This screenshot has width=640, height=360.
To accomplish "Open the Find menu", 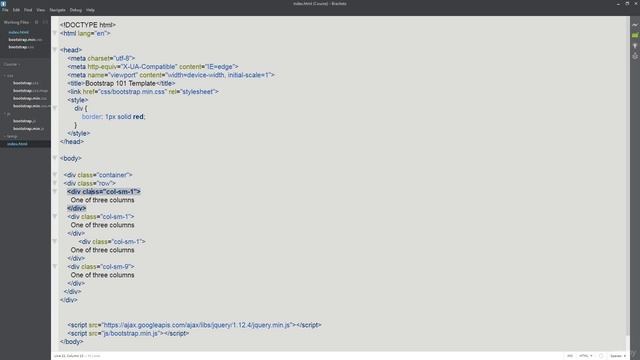I will click(x=28, y=10).
